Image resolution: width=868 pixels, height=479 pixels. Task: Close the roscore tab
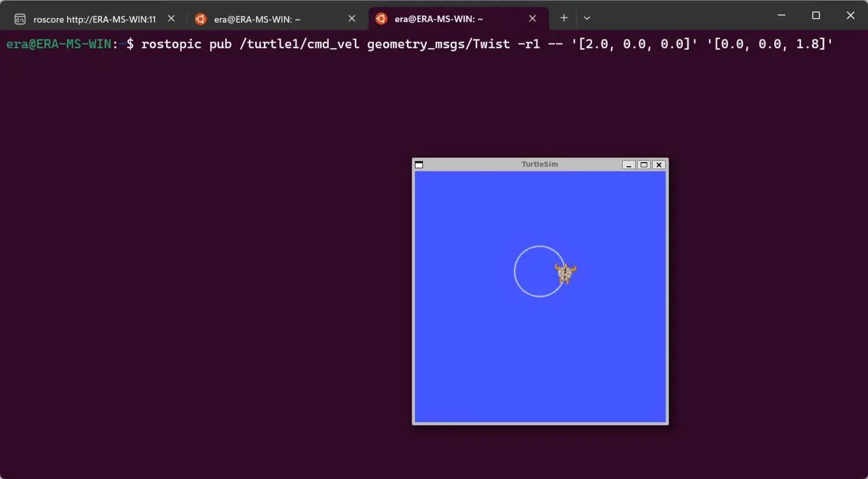171,19
